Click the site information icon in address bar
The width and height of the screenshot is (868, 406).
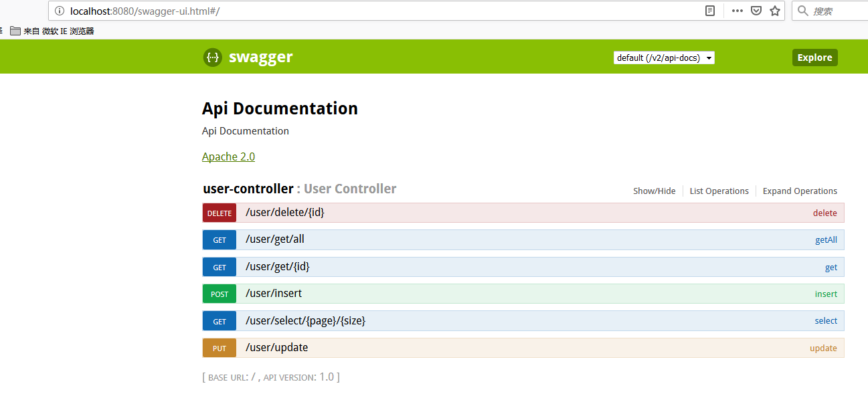click(60, 11)
